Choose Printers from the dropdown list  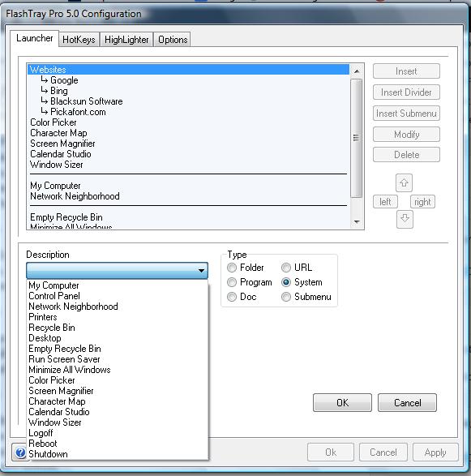[x=118, y=317]
